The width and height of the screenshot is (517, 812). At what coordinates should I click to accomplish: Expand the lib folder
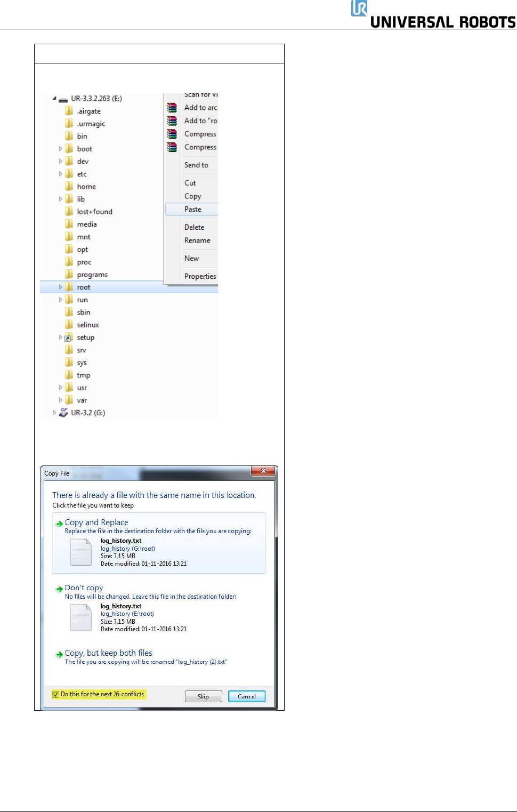[x=60, y=199]
